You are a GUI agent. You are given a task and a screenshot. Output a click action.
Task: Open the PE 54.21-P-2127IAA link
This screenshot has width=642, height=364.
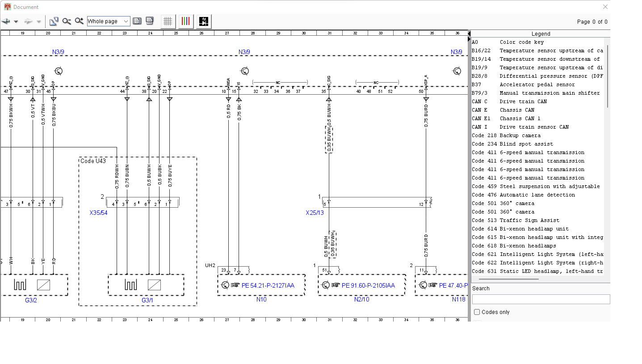click(268, 285)
